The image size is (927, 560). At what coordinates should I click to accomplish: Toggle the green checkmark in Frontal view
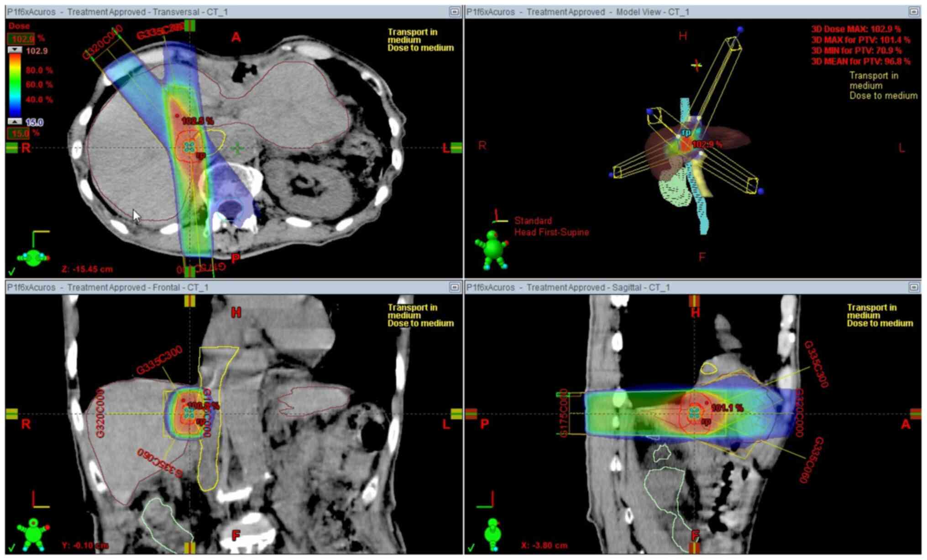12,547
